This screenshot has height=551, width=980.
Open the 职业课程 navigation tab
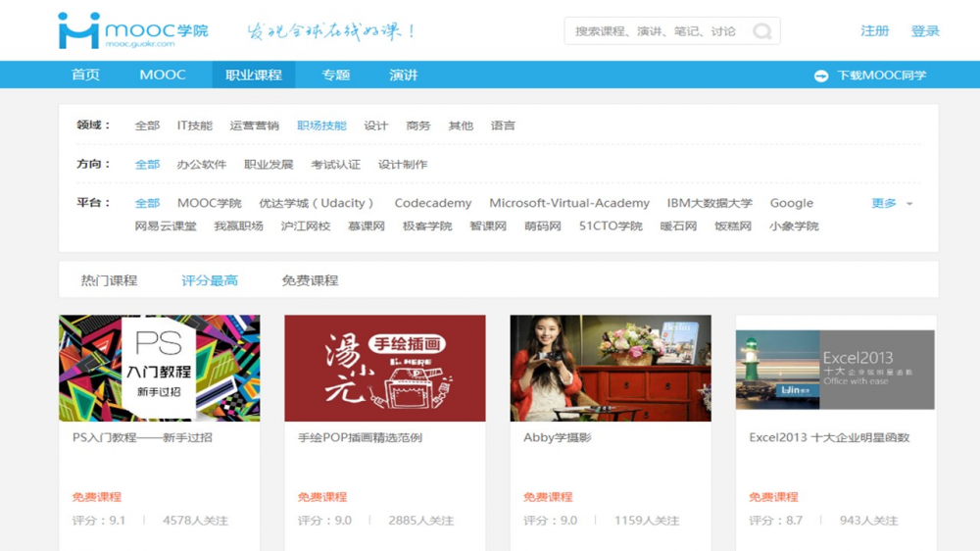pos(253,75)
